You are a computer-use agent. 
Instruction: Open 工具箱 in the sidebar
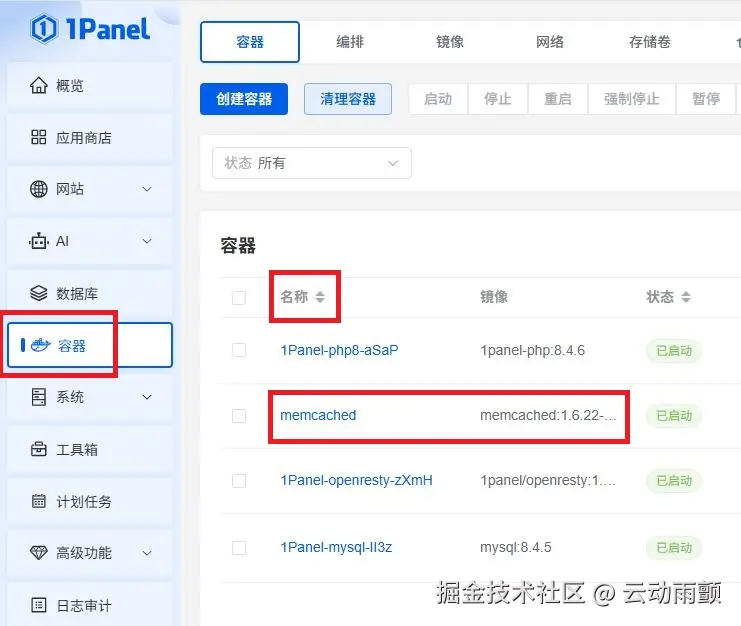coord(90,449)
